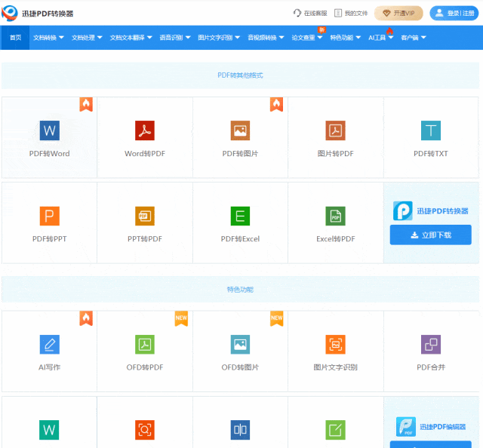Screen dimensions: 483x448
Task: Expand the 文档处理 dropdown menu
Action: (87, 38)
